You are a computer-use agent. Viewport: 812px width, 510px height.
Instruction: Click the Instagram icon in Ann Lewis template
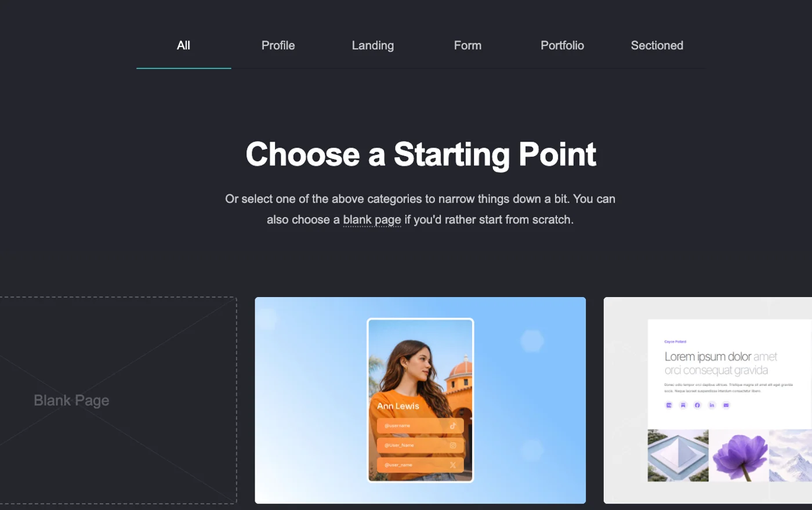click(453, 446)
